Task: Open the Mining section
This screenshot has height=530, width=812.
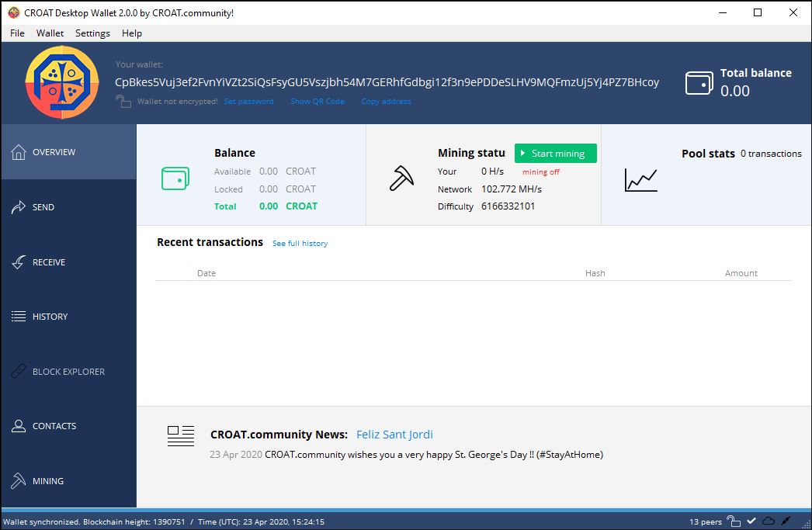Action: coord(68,481)
